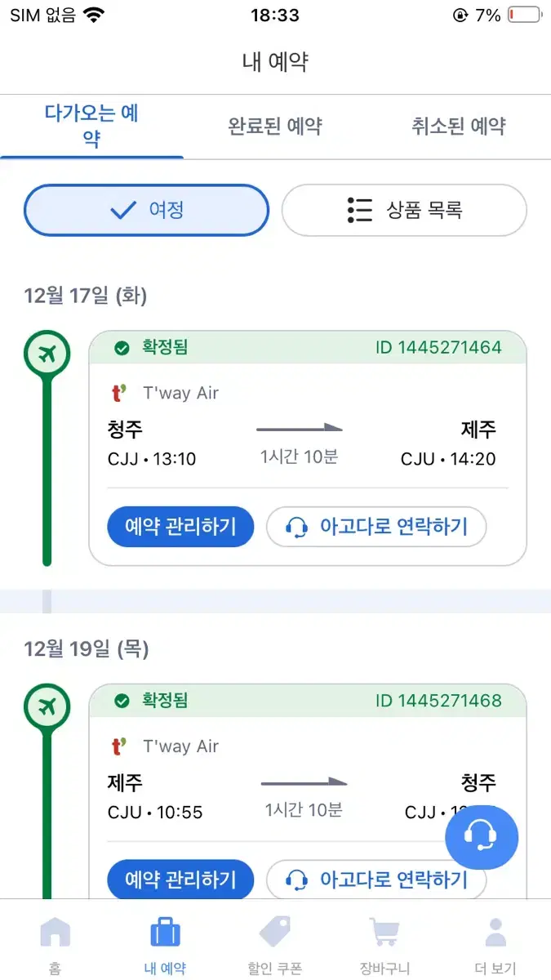Tap the My Bookings suitcase icon
The height and width of the screenshot is (980, 551).
pos(165,933)
